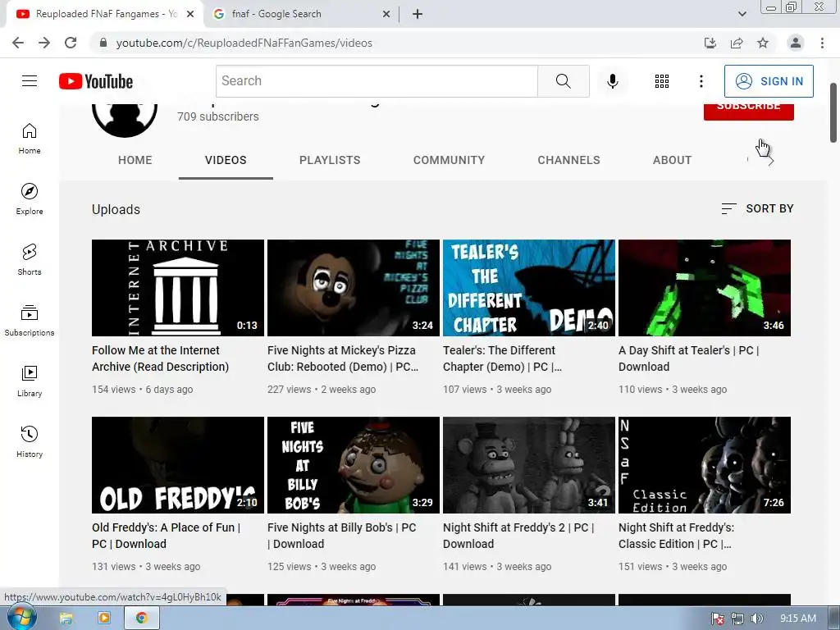This screenshot has width=840, height=630.
Task: Open a new browser tab
Action: [x=418, y=14]
